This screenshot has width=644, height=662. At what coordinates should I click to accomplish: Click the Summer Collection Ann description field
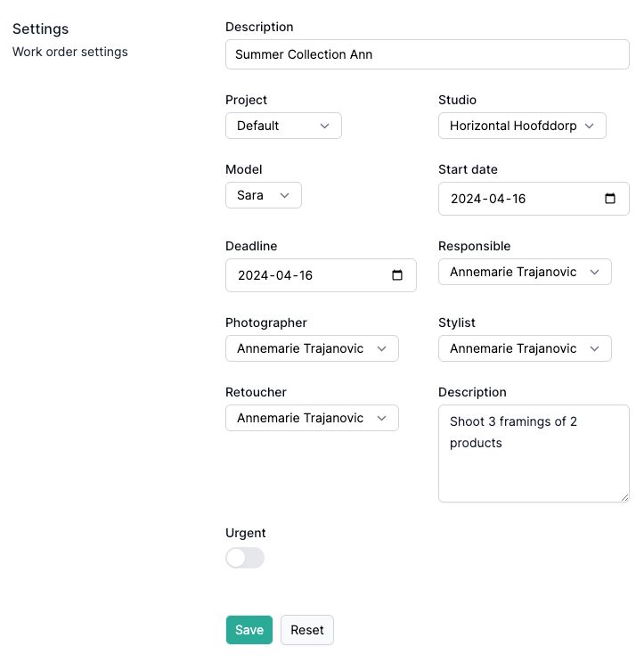click(427, 54)
